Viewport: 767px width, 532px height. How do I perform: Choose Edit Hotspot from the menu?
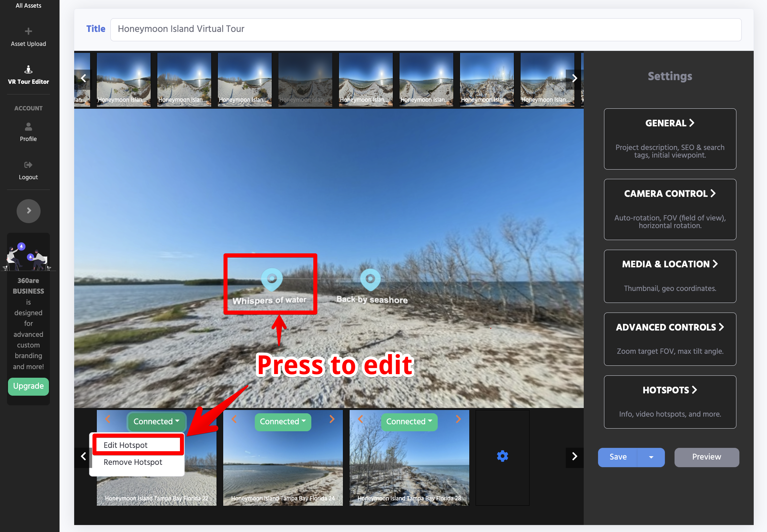[x=126, y=445]
